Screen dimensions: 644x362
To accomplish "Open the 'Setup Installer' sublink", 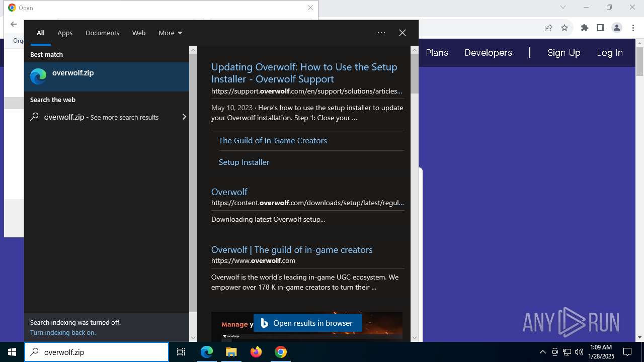I will (x=244, y=162).
